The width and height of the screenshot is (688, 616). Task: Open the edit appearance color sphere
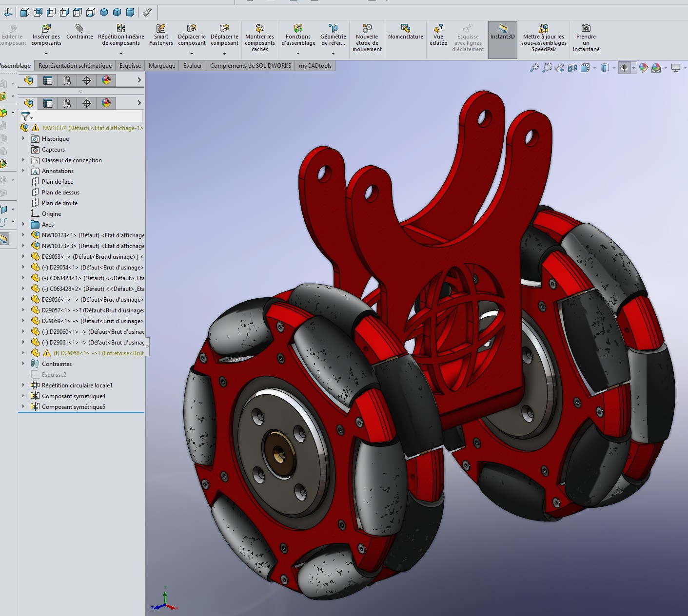click(644, 68)
